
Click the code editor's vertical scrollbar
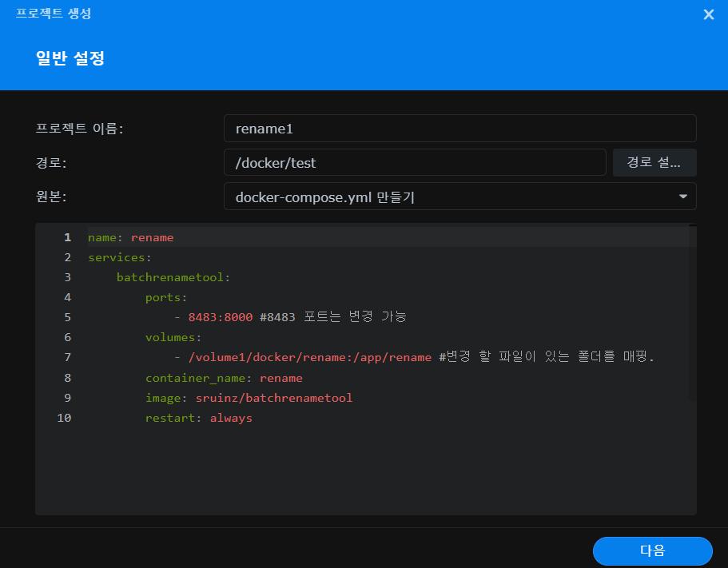pos(692,312)
